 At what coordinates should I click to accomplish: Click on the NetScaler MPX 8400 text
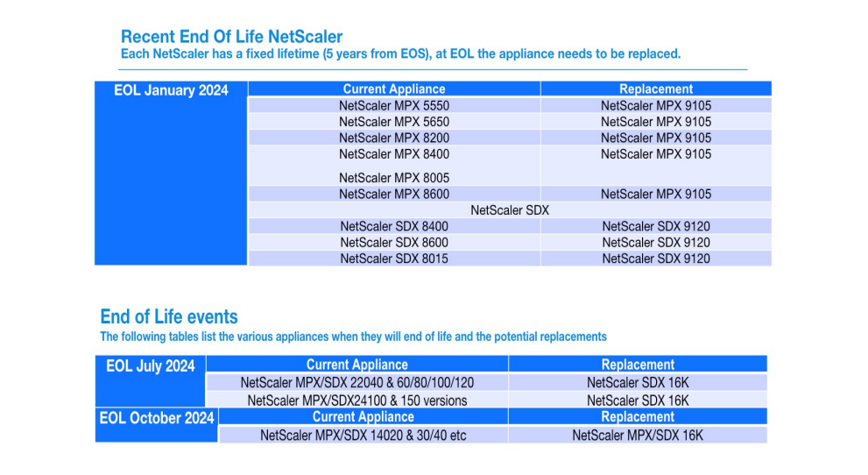(x=394, y=154)
